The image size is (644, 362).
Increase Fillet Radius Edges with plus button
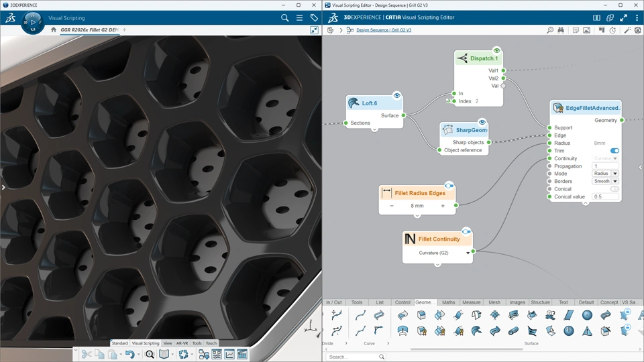443,206
